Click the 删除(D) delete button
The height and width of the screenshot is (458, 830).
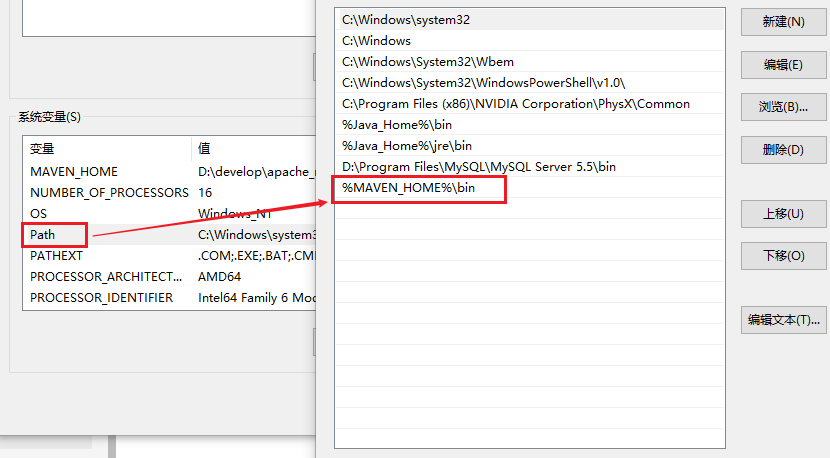coord(783,150)
